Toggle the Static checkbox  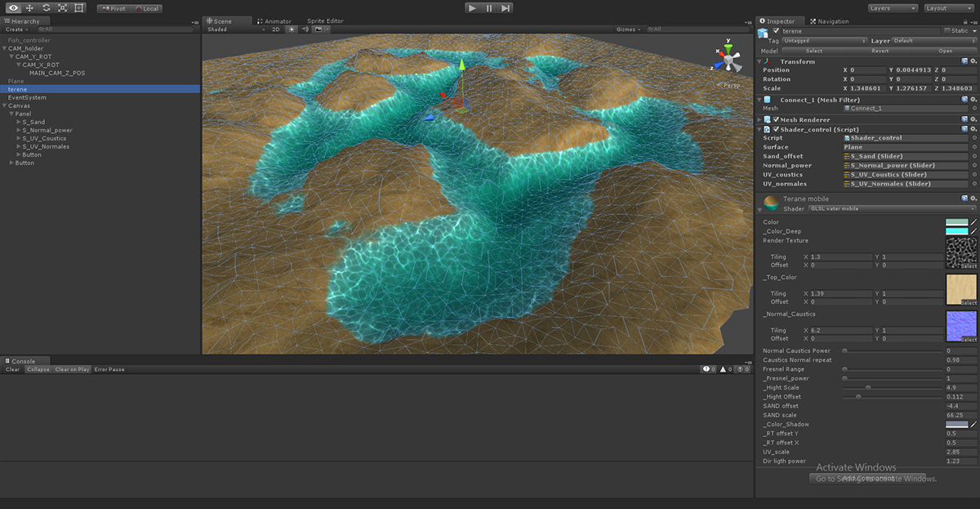(947, 30)
